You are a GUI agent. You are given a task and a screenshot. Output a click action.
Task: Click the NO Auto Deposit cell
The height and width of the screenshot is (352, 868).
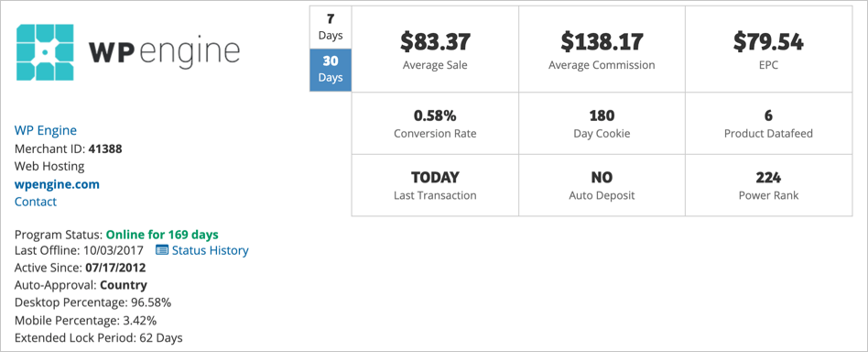602,185
